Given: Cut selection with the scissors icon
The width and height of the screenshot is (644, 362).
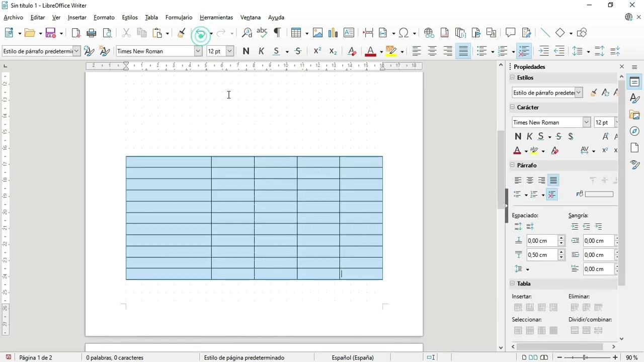Looking at the screenshot, I should point(126,33).
